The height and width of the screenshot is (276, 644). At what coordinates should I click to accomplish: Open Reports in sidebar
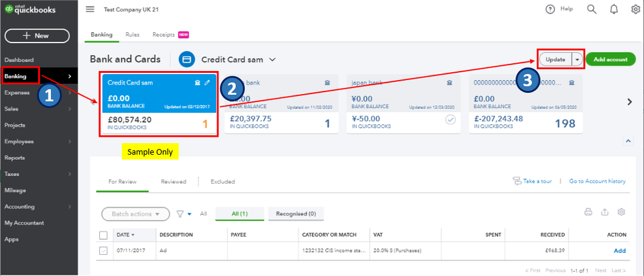pyautogui.click(x=15, y=158)
